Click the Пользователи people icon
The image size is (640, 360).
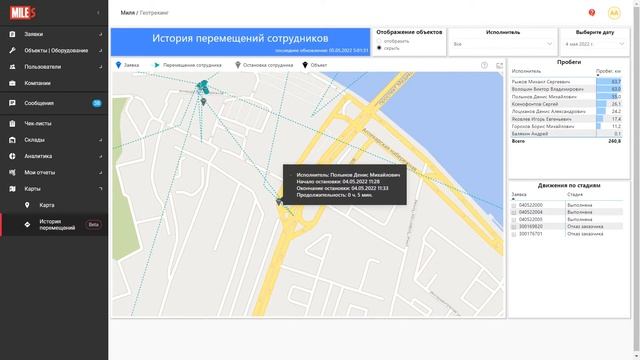click(12, 67)
